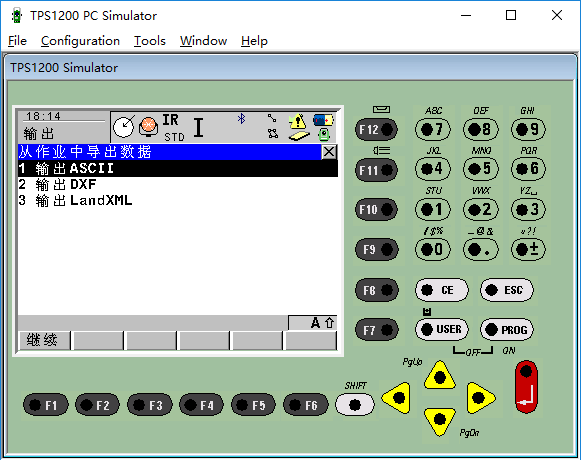
Task: Click the PROG on/off key
Action: tap(507, 330)
